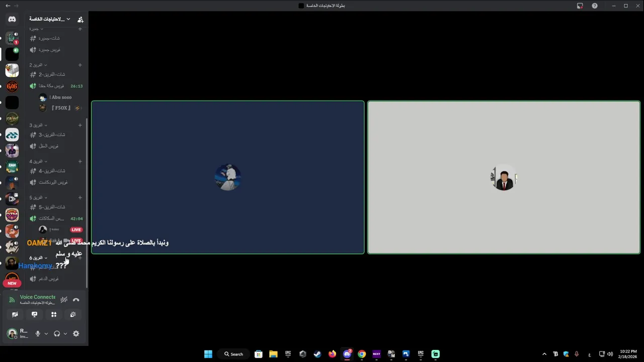Toggle microphone mute in user panel

pyautogui.click(x=38, y=333)
